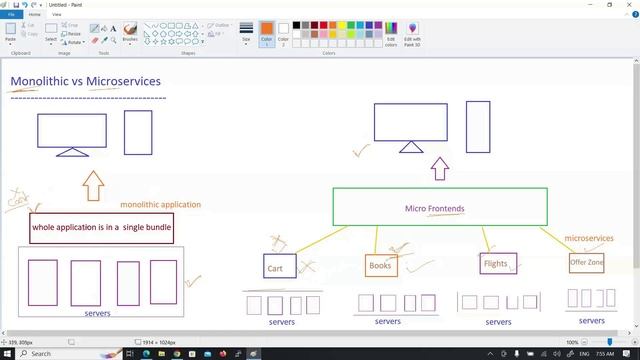The height and width of the screenshot is (360, 640).
Task: Select the Pencil tool
Action: click(94, 28)
